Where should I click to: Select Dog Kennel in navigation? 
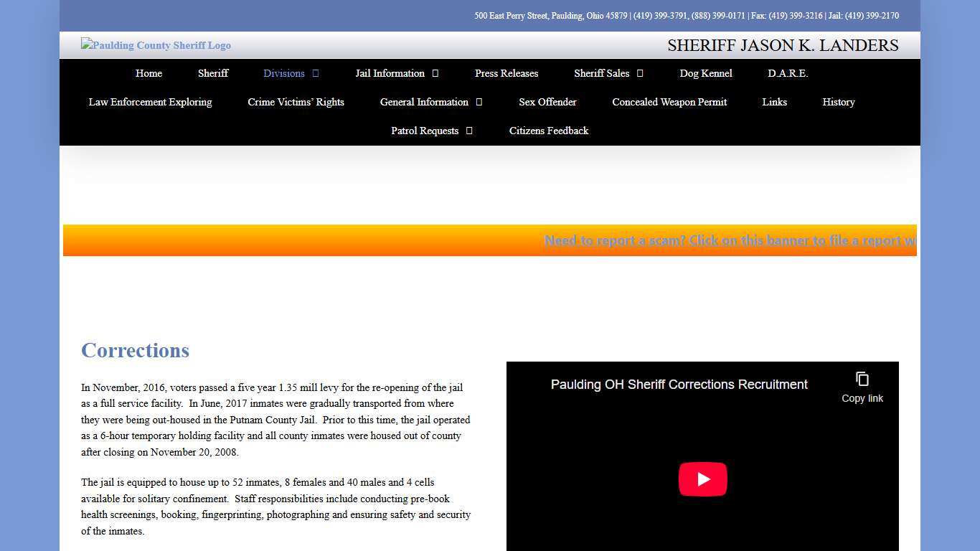706,73
